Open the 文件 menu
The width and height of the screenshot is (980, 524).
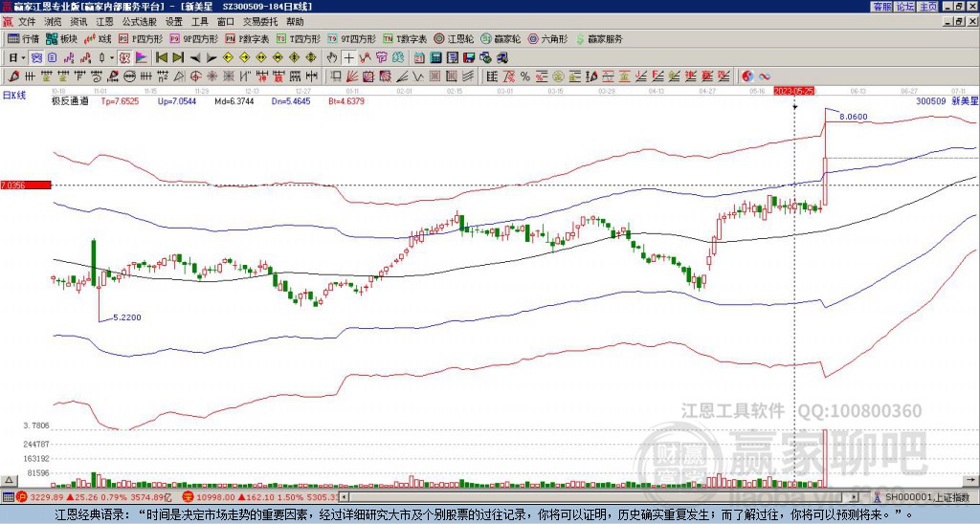[27, 22]
